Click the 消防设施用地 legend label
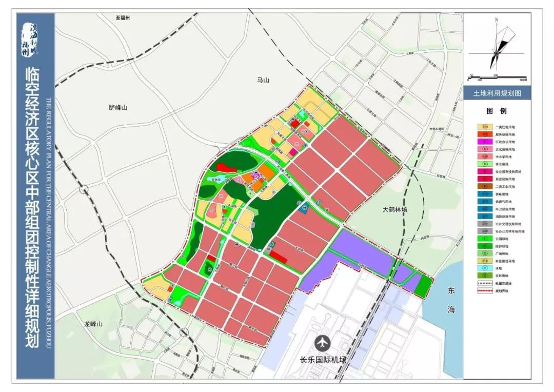Screen dimensions: 554x392 point(505,217)
